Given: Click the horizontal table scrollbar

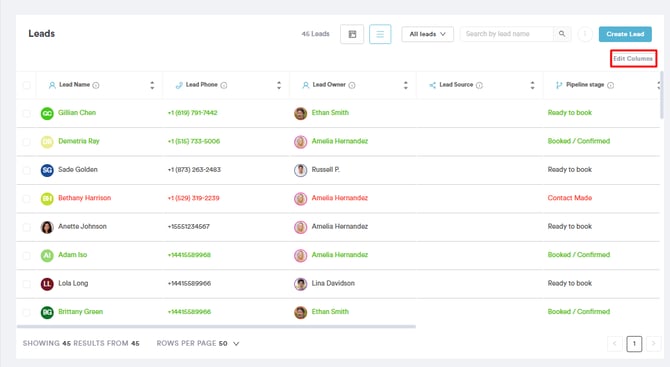Looking at the screenshot, I should [216, 326].
